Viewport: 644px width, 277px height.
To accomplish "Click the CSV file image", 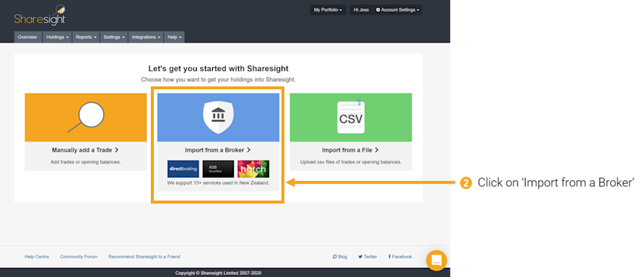I will pos(350,117).
